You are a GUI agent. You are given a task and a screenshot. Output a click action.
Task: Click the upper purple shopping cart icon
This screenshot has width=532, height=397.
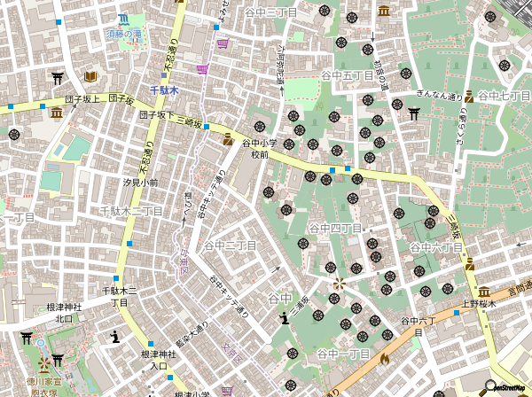[x=222, y=43]
